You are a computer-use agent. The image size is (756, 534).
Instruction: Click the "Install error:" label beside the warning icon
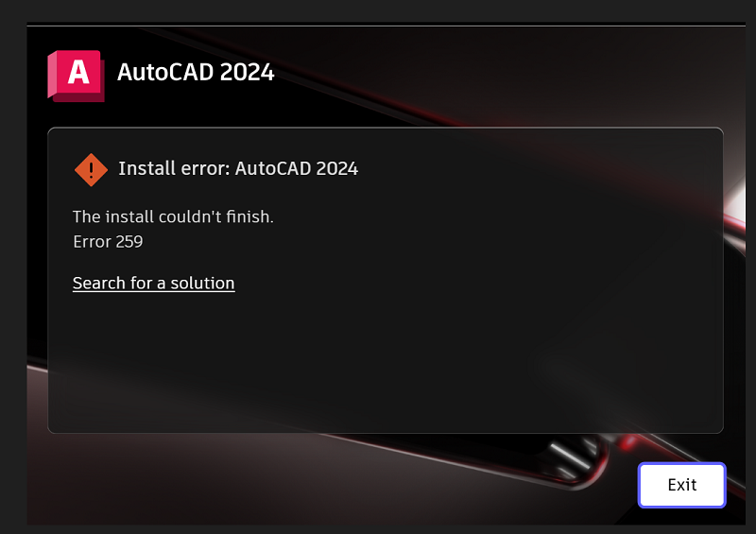coord(174,168)
